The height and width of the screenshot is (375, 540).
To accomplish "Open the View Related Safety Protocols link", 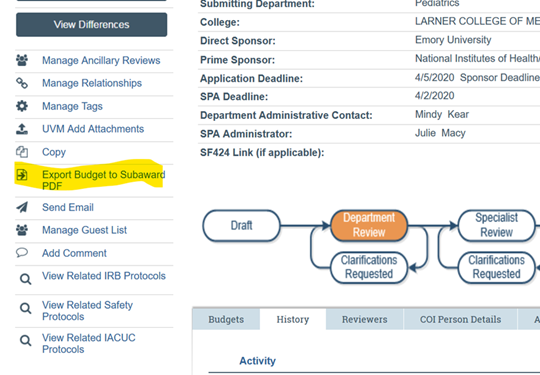I will [x=87, y=311].
